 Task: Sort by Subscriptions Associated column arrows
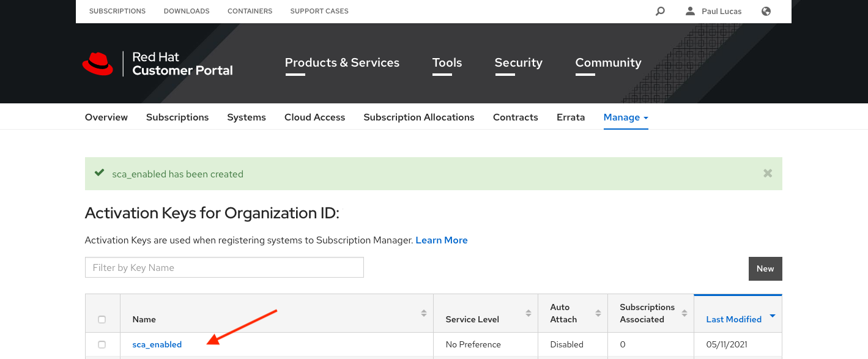(x=684, y=313)
